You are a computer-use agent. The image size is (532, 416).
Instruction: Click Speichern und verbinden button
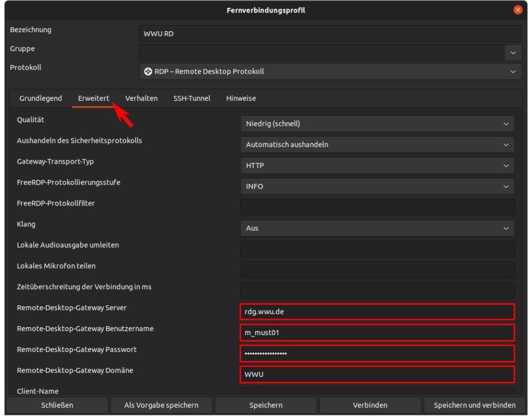[475, 405]
